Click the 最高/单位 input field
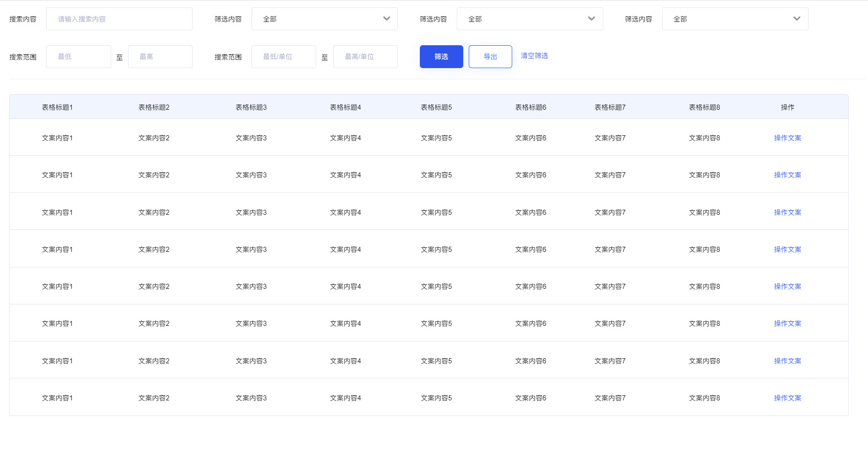The width and height of the screenshot is (868, 468). (x=365, y=57)
